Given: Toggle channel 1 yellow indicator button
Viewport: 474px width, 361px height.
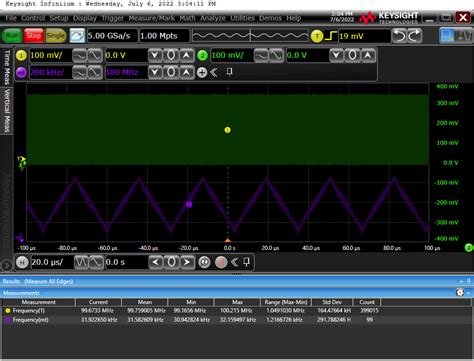Looking at the screenshot, I should tap(21, 55).
